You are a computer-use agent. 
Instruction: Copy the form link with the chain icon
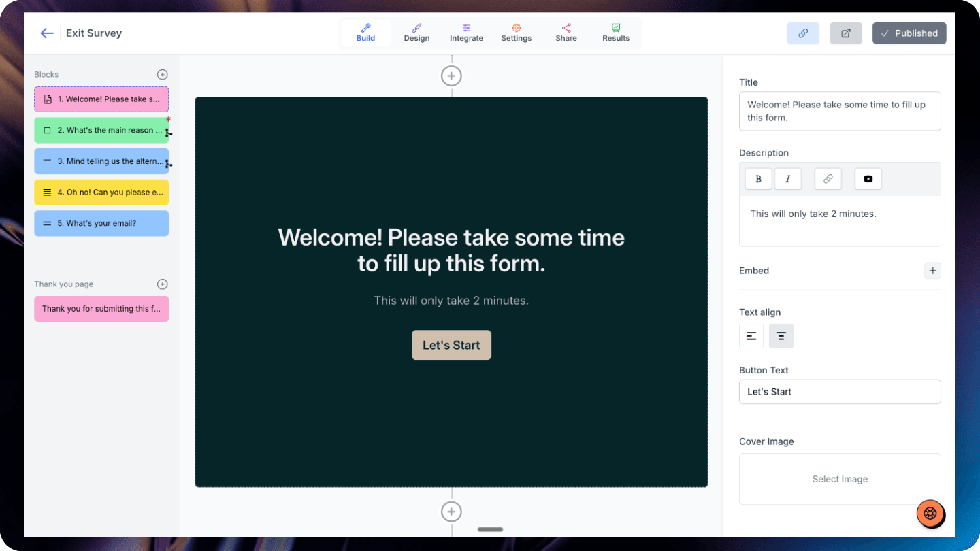[x=803, y=33]
